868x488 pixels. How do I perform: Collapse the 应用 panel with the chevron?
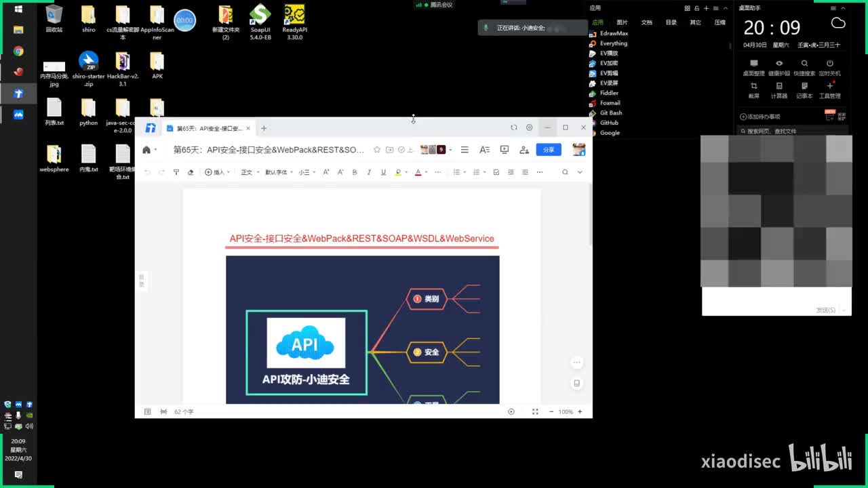click(725, 8)
